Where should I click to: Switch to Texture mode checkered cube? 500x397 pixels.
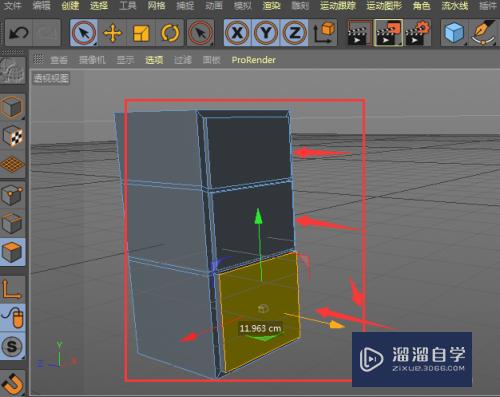(x=13, y=136)
